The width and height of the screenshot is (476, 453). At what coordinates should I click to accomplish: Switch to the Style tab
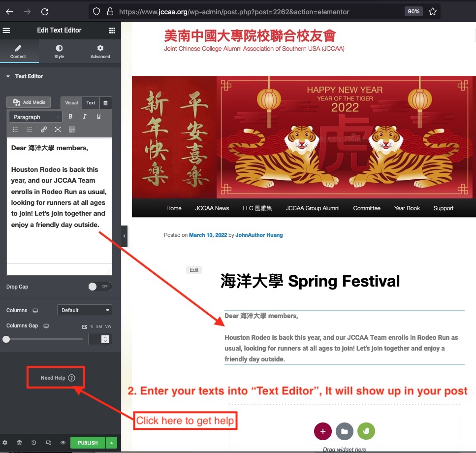pyautogui.click(x=59, y=52)
